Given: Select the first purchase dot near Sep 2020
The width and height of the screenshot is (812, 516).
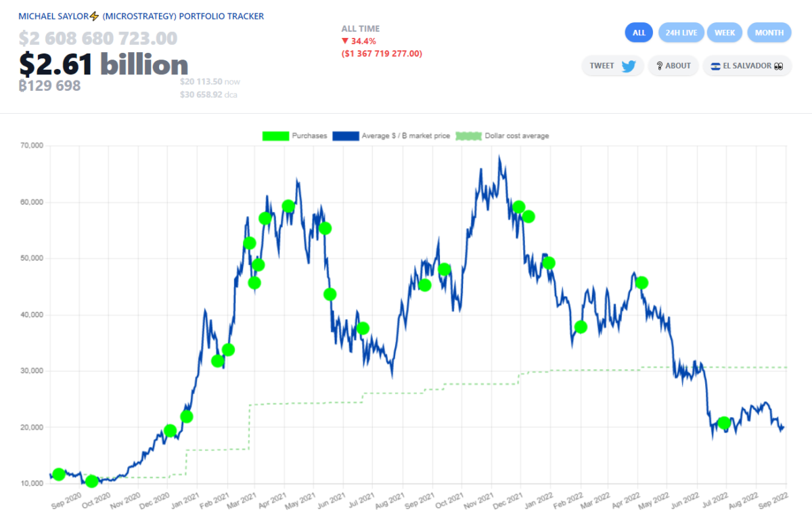Looking at the screenshot, I should coord(59,474).
